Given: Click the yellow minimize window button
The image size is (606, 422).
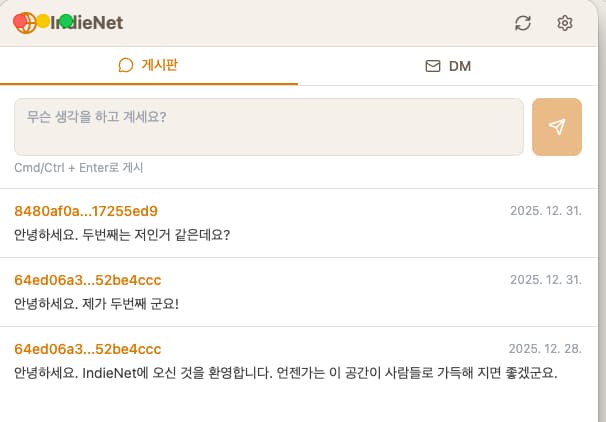Looking at the screenshot, I should point(43,21).
